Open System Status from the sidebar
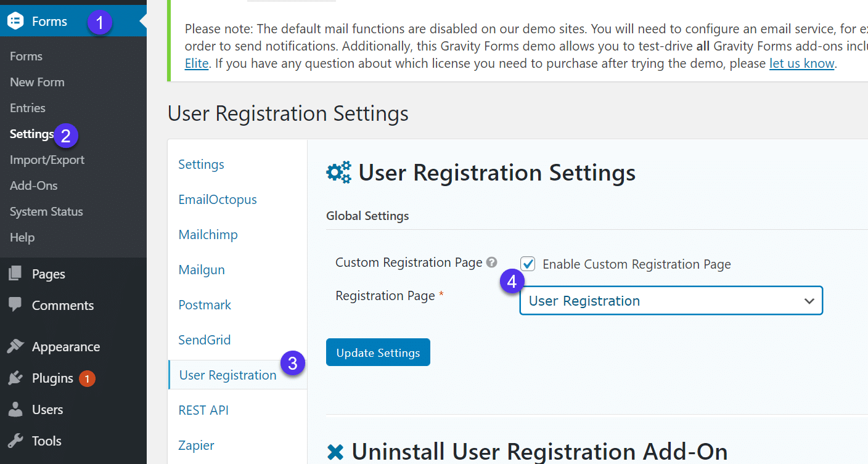 pos(46,211)
